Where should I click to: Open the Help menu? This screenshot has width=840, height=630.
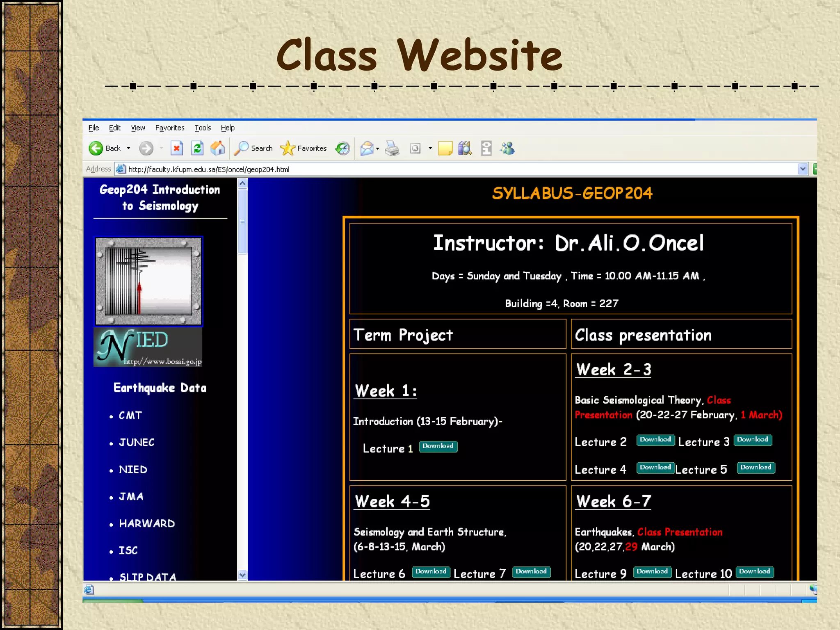[x=228, y=128]
